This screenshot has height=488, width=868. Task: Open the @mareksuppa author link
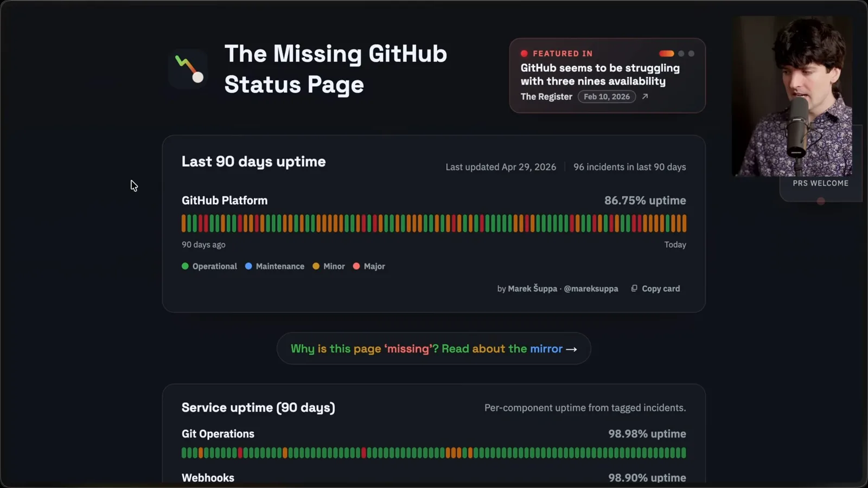[591, 288]
